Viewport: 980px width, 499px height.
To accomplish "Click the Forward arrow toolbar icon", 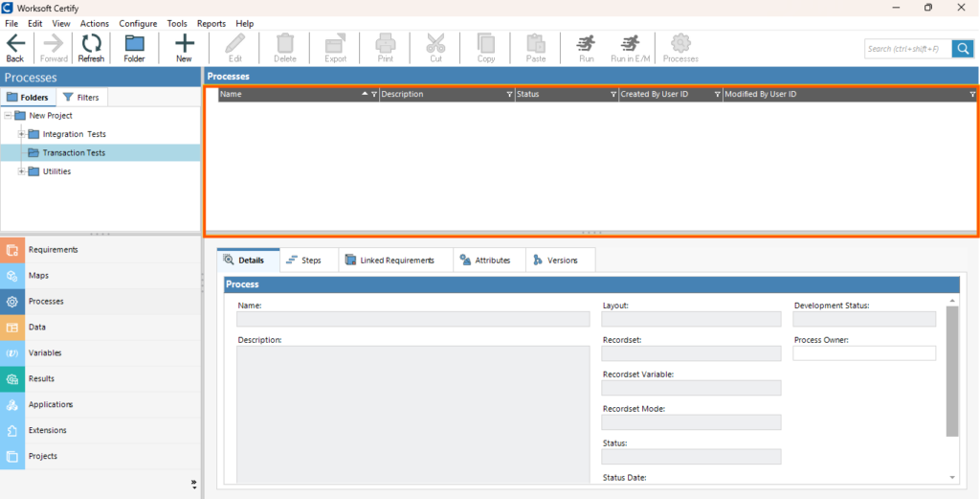I will point(54,48).
